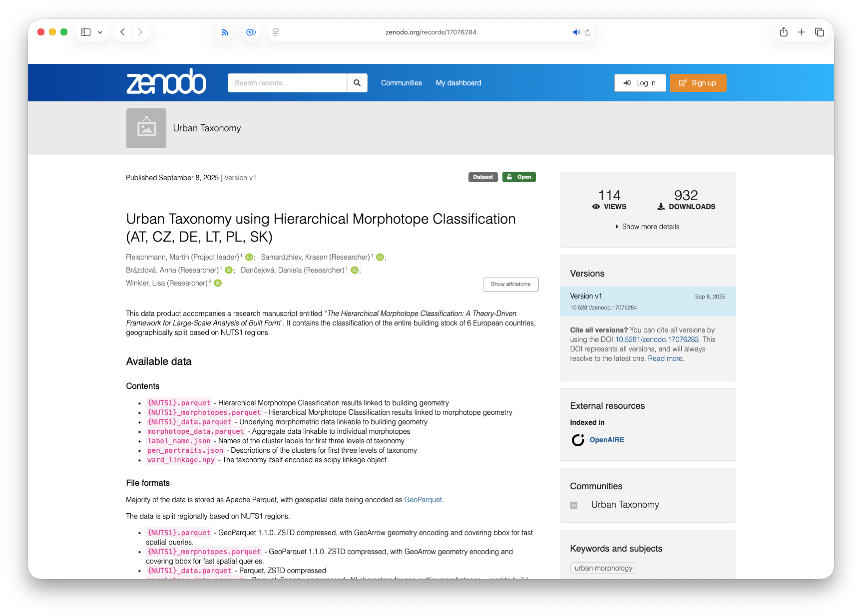Open Lisa Winkler's ORCID icon
Screen dimensions: 862x616
[x=218, y=283]
